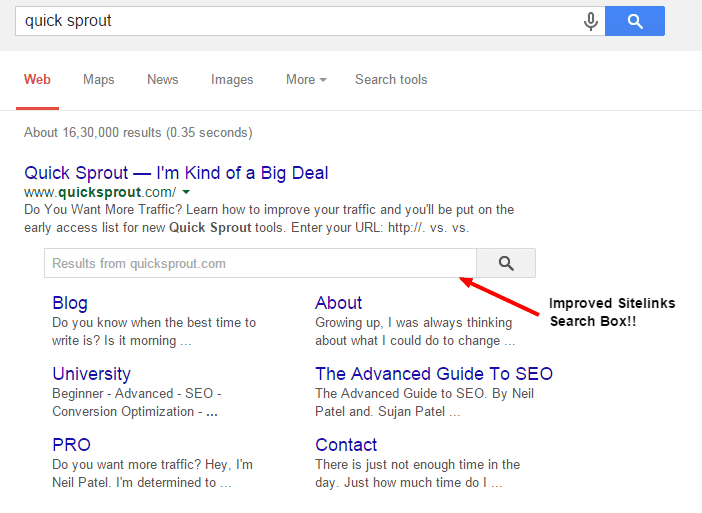702x513 pixels.
Task: Open the PRO sitelink
Action: coord(71,445)
